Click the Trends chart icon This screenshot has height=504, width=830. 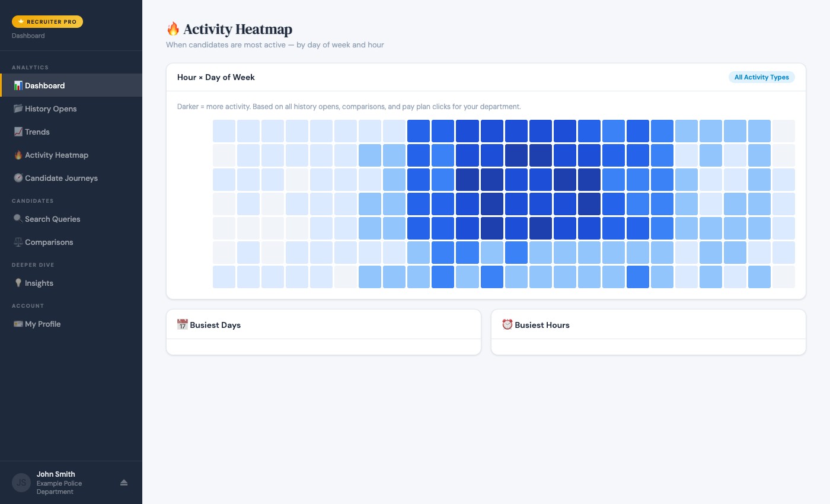click(x=18, y=132)
